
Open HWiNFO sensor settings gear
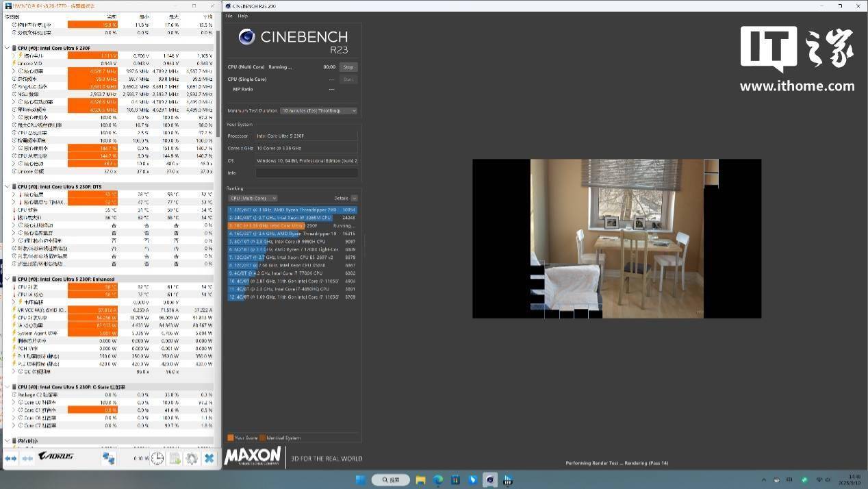[192, 458]
